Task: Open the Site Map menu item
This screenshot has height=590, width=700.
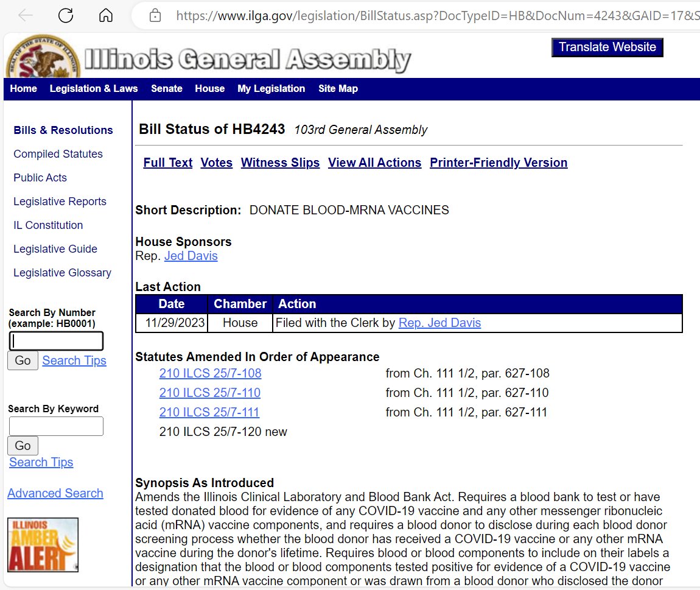Action: pyautogui.click(x=338, y=88)
